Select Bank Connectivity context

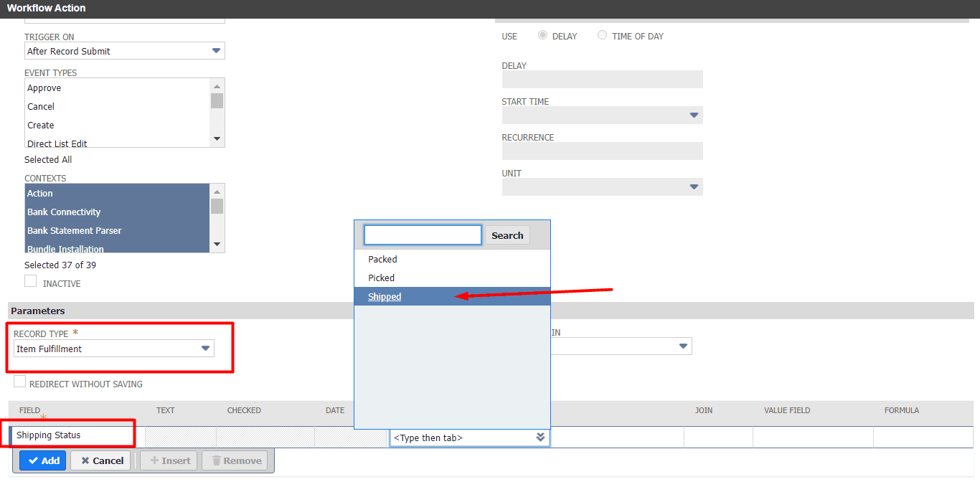coord(117,212)
